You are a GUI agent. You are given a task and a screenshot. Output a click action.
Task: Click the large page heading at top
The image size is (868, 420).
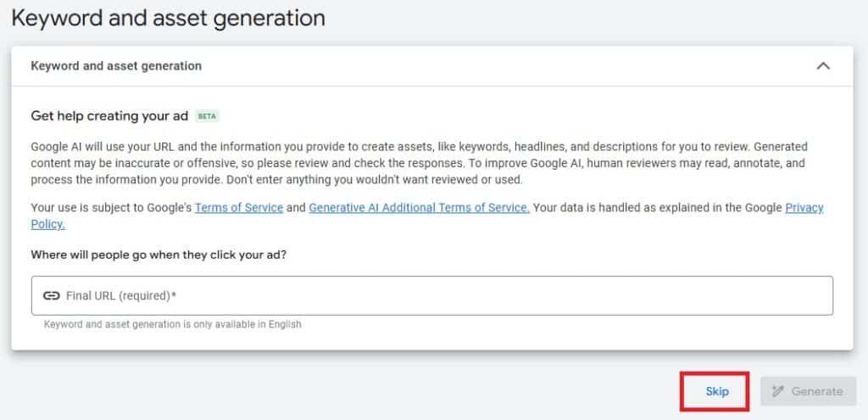pyautogui.click(x=168, y=19)
